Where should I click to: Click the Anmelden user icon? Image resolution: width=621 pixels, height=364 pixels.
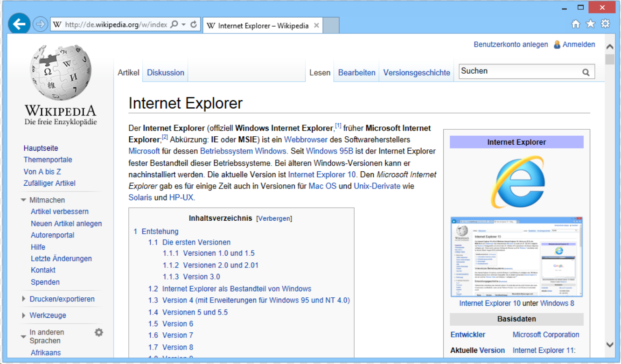tap(557, 45)
